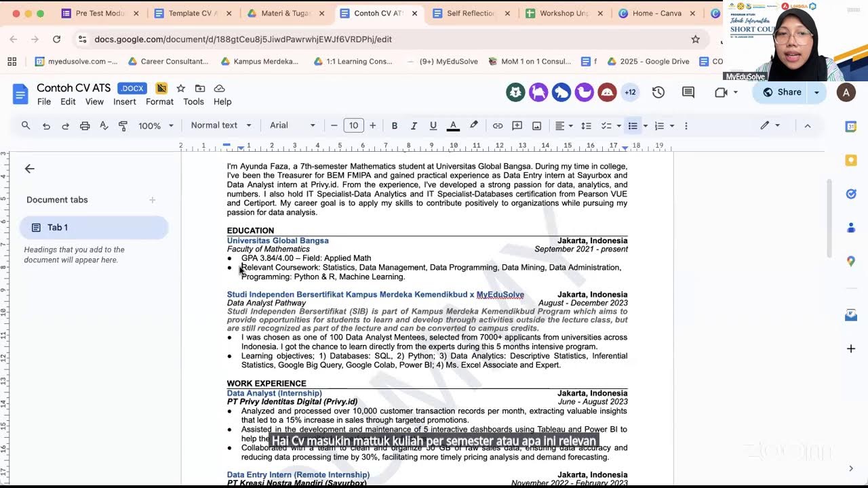Open more toolbar options
Screen dimensions: 868x488
coord(686,125)
